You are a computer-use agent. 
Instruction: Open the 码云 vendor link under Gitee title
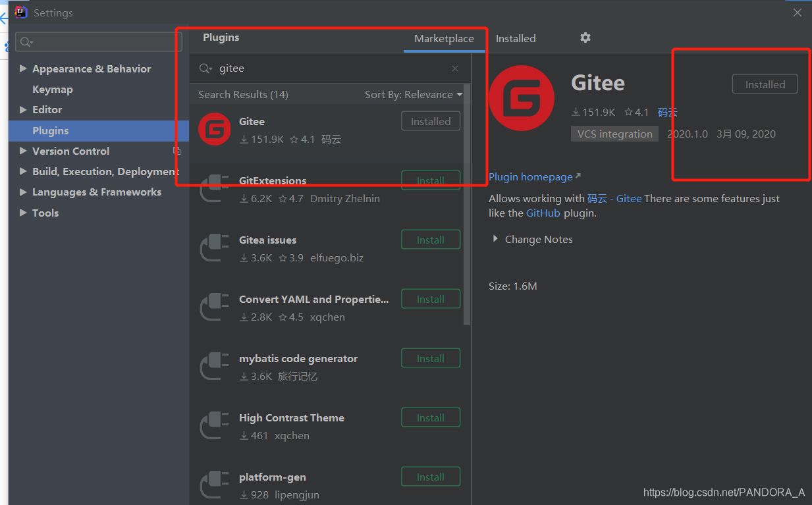(667, 112)
